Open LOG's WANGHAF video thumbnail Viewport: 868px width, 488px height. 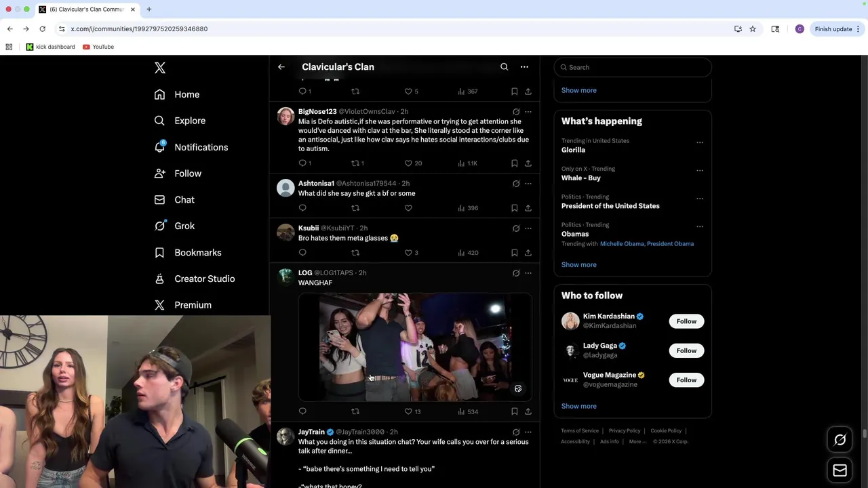tap(415, 347)
